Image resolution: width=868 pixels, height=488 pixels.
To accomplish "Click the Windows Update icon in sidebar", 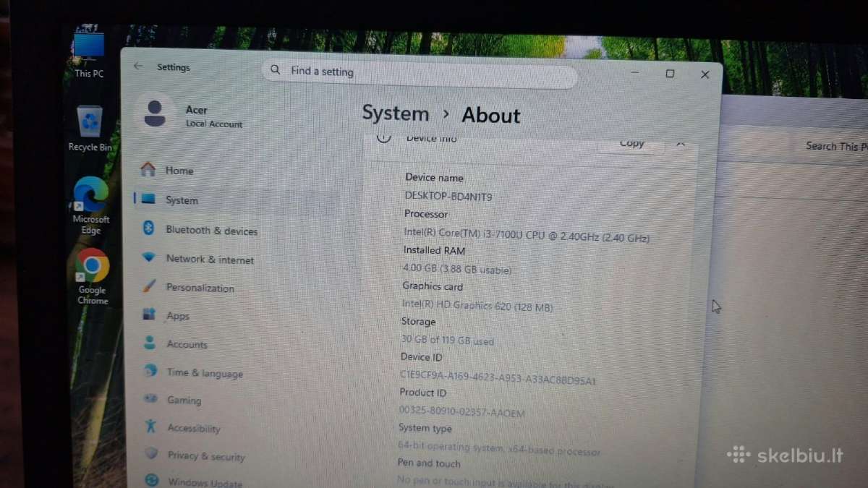I will 152,479.
